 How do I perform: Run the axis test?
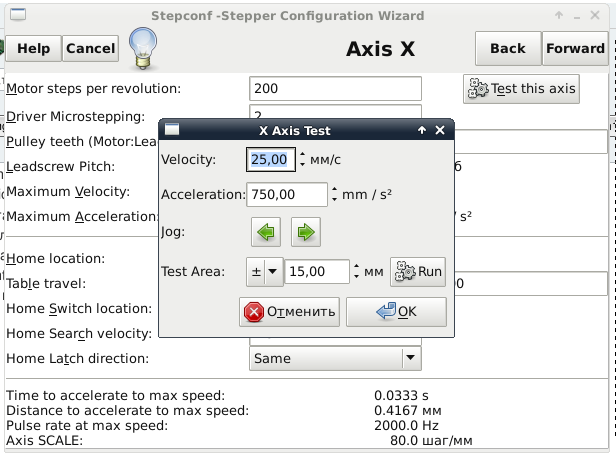click(x=417, y=271)
